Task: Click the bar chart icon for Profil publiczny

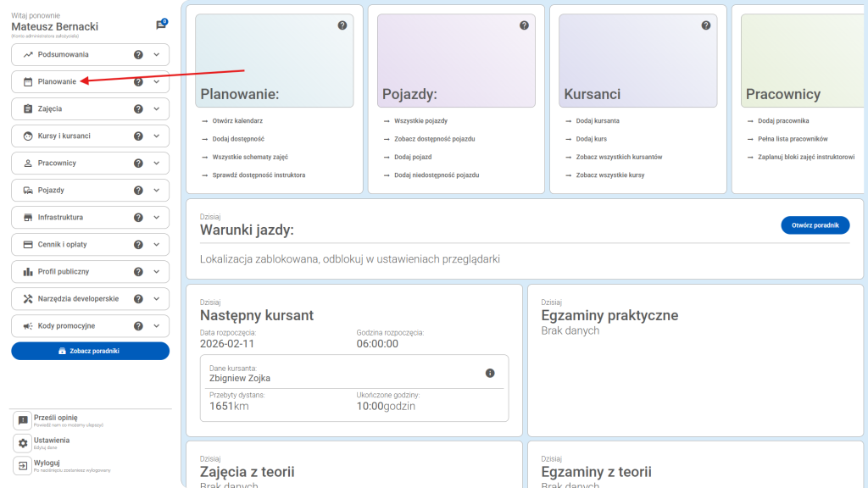Action: click(26, 271)
